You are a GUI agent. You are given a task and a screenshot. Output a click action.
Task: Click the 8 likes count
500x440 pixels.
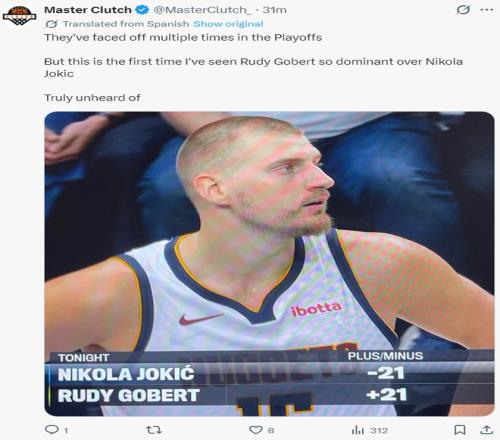coord(271,431)
